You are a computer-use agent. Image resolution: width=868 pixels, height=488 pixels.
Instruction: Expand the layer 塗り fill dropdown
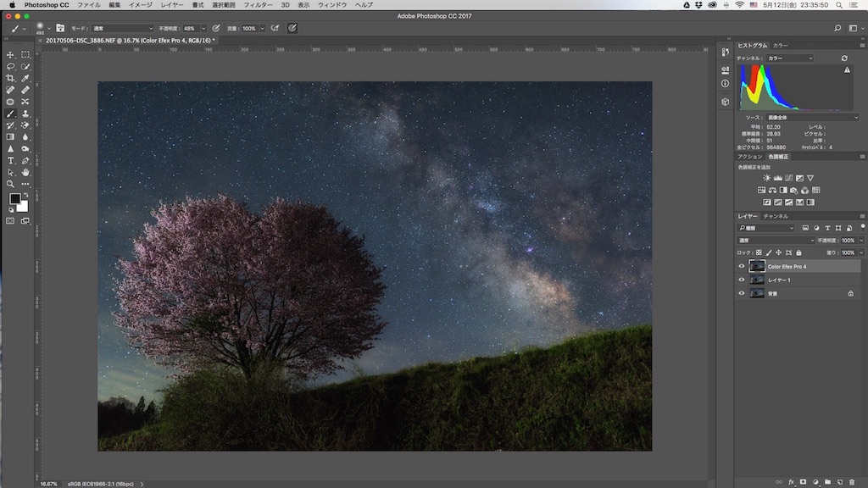(861, 252)
